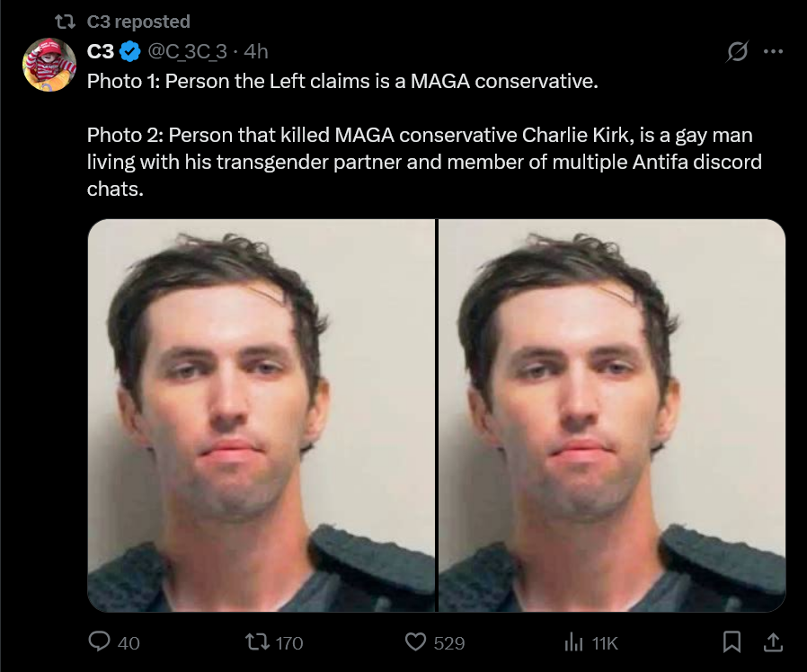Click the "C3 reposted" label

point(138,21)
